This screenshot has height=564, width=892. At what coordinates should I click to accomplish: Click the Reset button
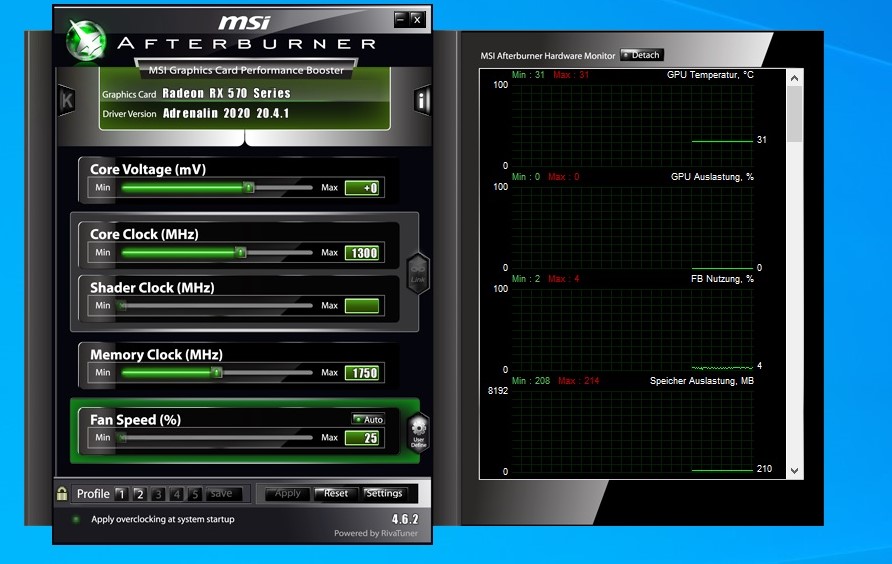[336, 493]
